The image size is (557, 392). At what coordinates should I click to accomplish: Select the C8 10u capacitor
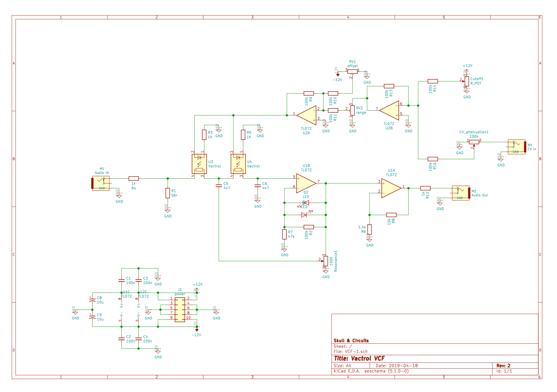pos(92,301)
